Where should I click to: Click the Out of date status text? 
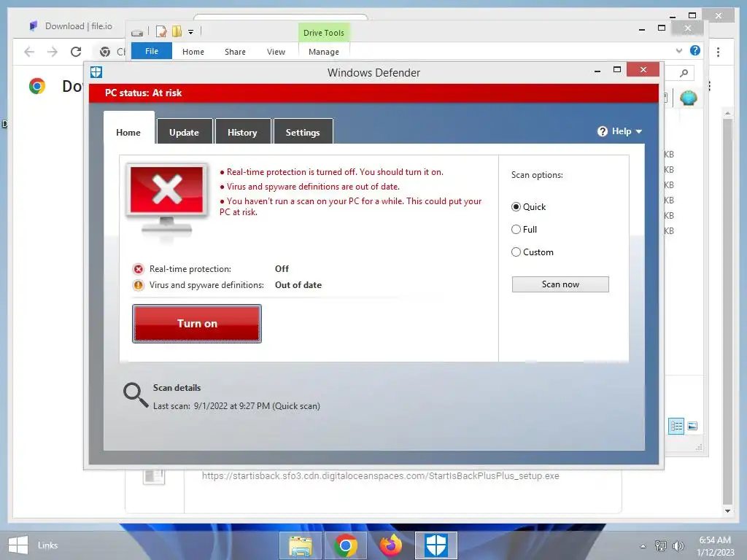coord(298,285)
